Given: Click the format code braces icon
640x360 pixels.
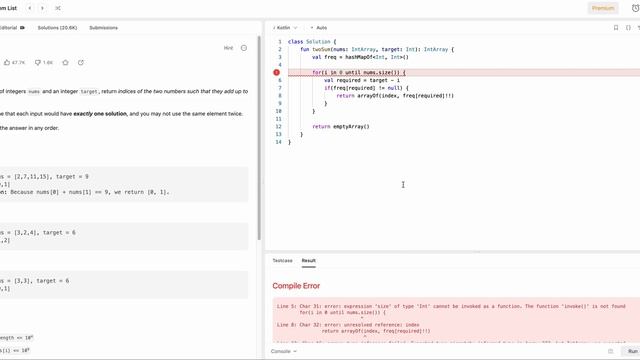Looking at the screenshot, I should pyautogui.click(x=628, y=28).
